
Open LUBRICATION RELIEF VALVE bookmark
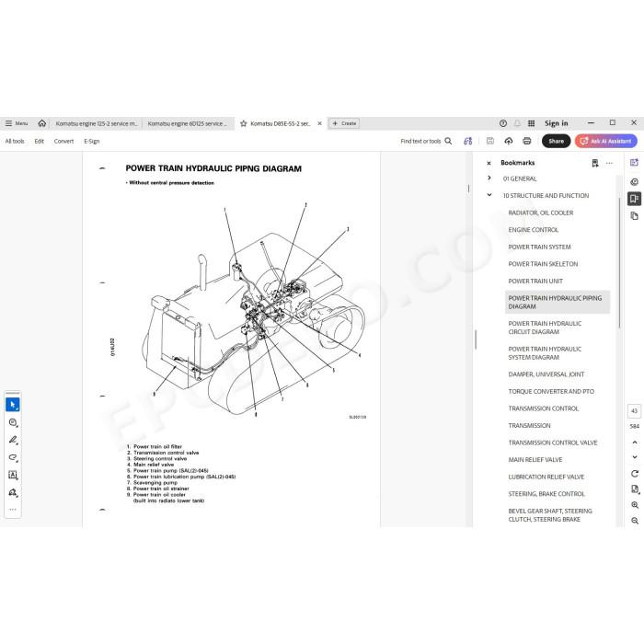(546, 477)
